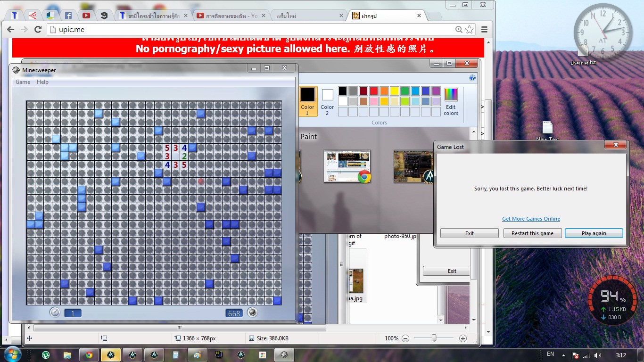Show hidden tray icons arrow
Screen dimensions: 644x362
tap(563, 355)
